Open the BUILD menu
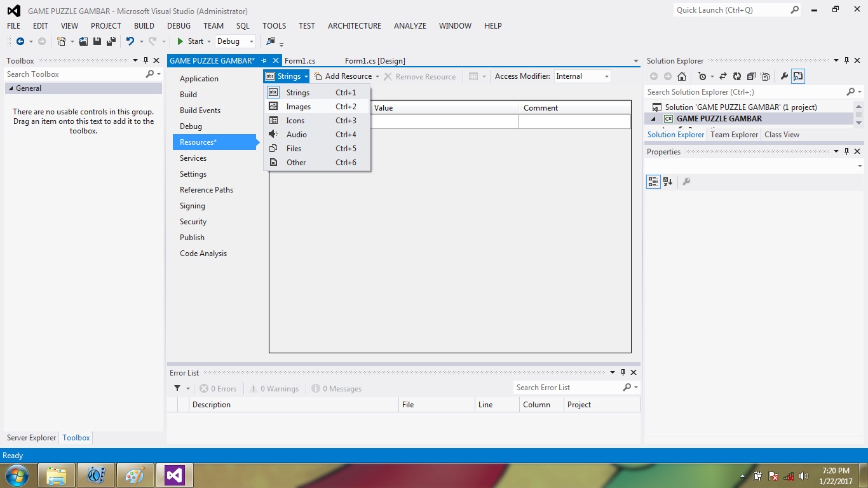The height and width of the screenshot is (488, 868). pos(144,26)
